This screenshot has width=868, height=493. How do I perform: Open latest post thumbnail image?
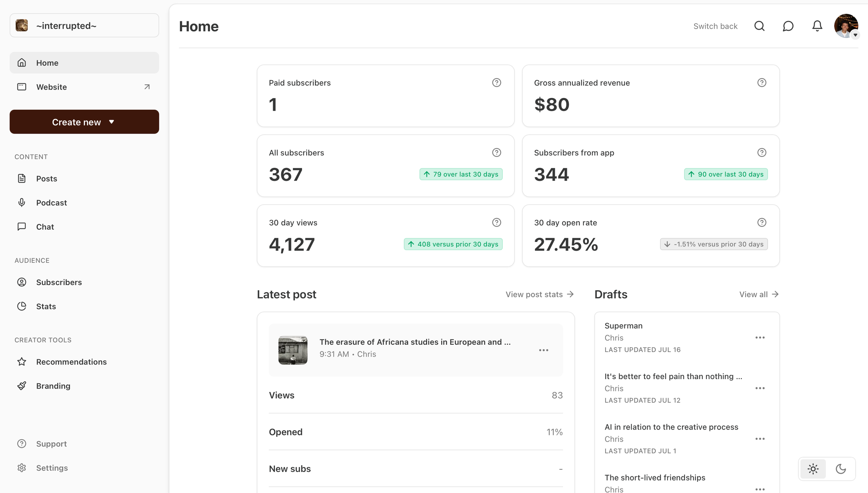coord(293,350)
